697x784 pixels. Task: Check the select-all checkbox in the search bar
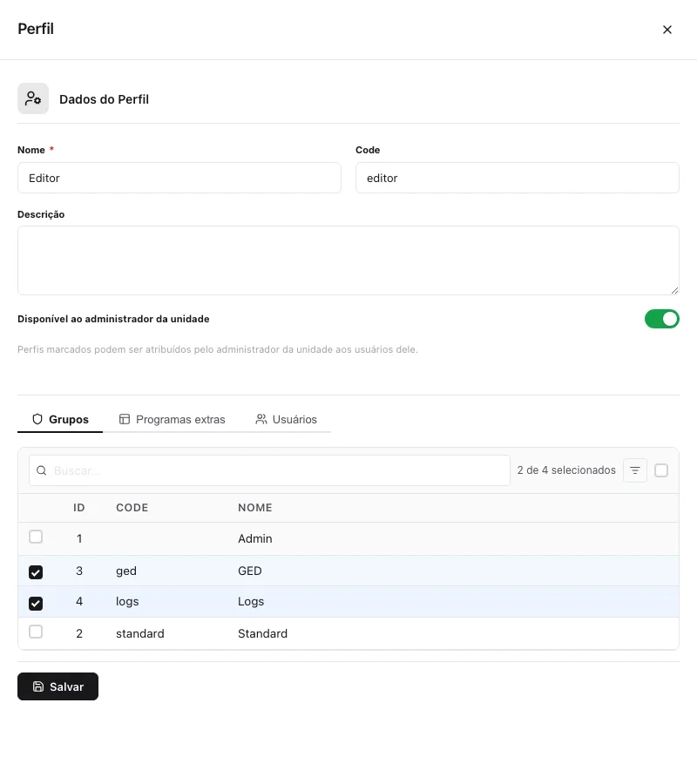tap(661, 470)
